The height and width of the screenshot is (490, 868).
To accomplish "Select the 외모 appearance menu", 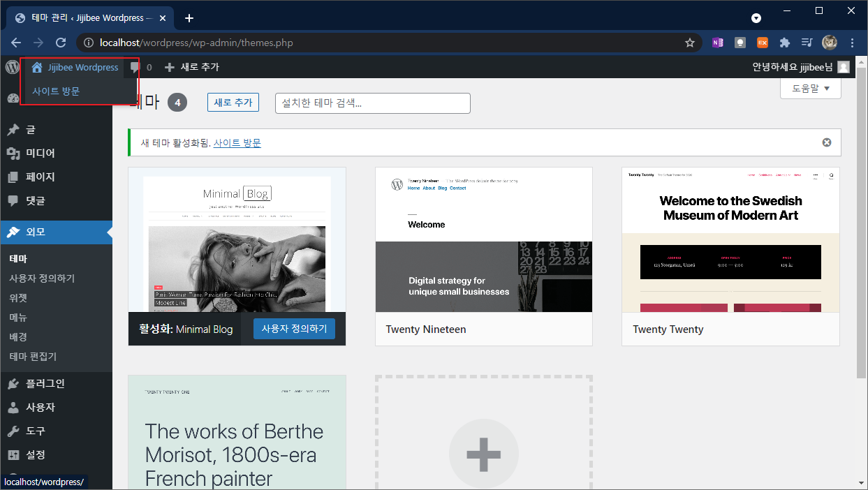I will click(x=56, y=232).
